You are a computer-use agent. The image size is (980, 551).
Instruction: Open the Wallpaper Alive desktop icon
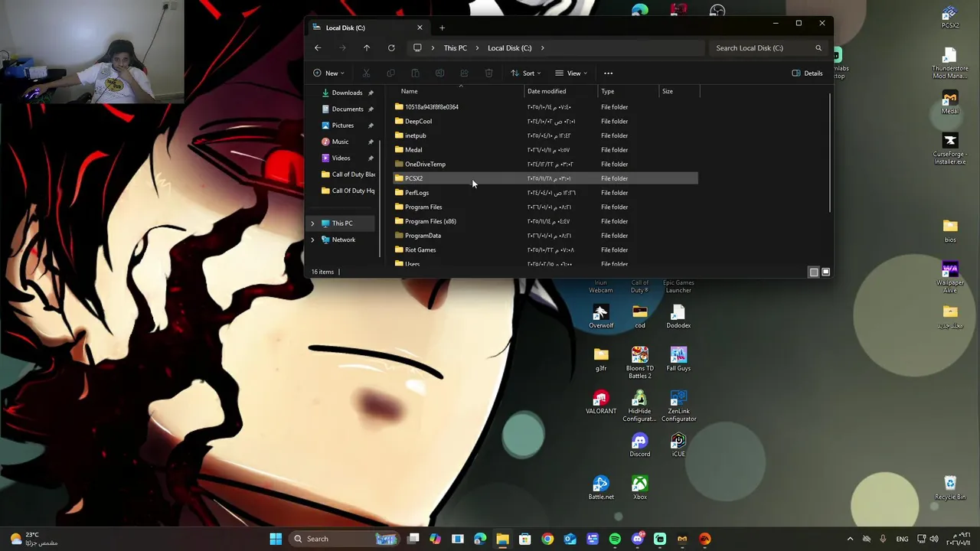[950, 277]
